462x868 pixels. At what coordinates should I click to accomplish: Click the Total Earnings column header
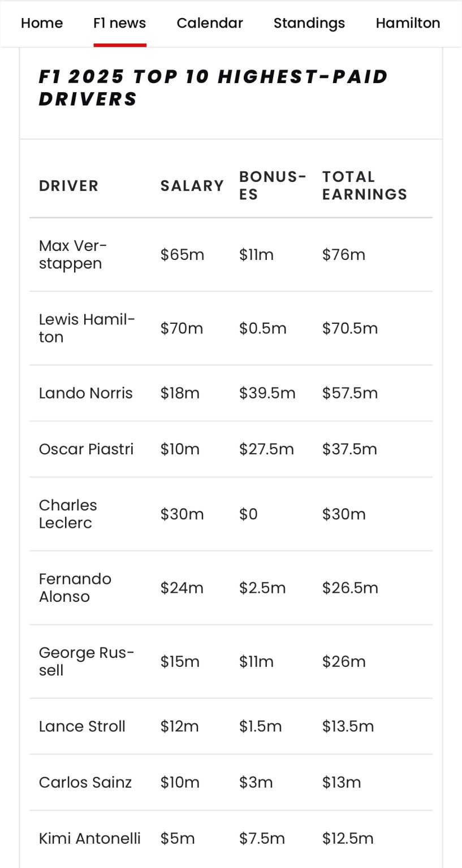pos(364,185)
